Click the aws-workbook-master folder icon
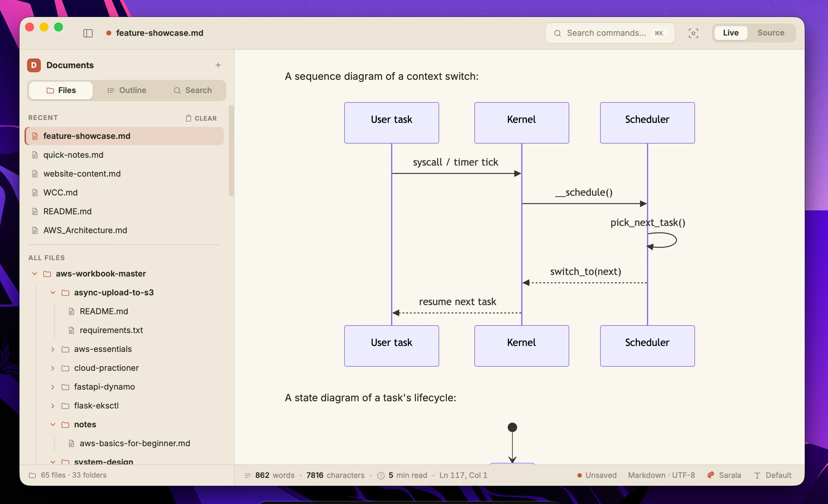 tap(47, 274)
